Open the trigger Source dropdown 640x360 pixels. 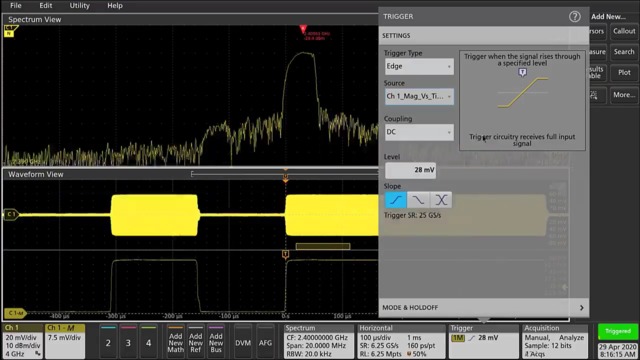tap(419, 96)
